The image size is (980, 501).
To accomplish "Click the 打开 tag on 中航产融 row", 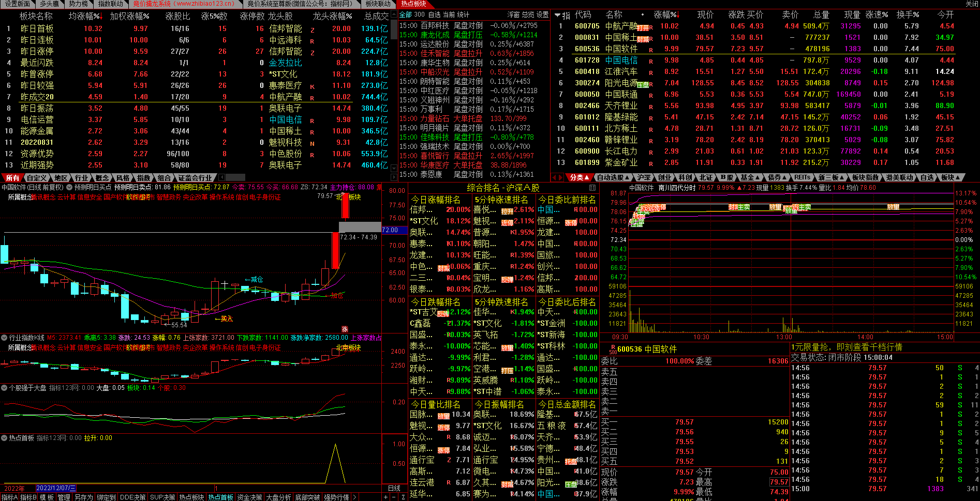I will pyautogui.click(x=642, y=27).
